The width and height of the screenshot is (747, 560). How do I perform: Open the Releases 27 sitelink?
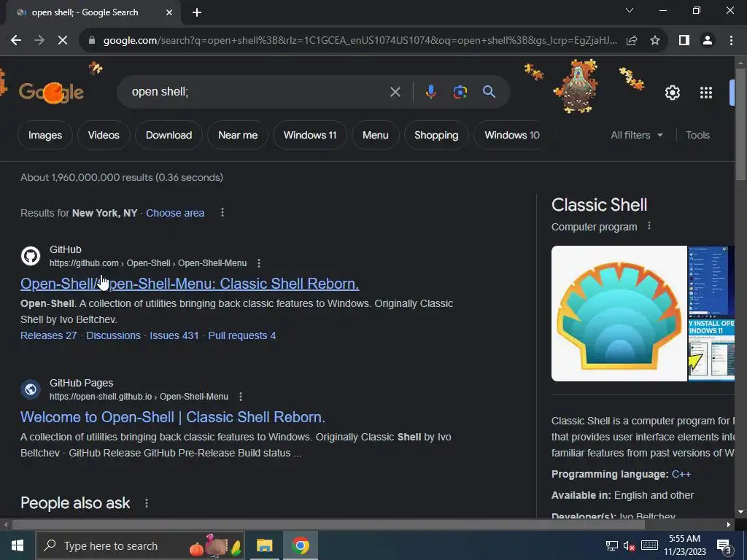pyautogui.click(x=49, y=335)
